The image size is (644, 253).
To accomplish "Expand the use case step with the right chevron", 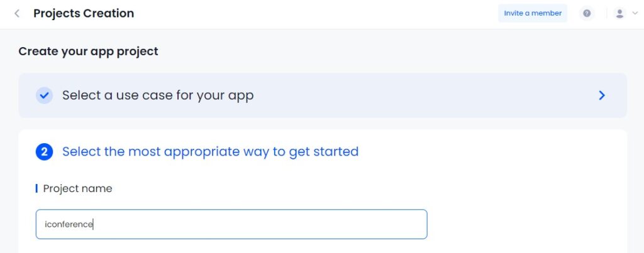I will click(602, 95).
